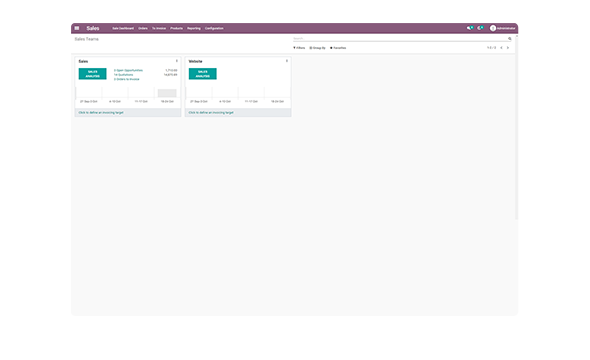Open the To Invoice menu

click(159, 28)
